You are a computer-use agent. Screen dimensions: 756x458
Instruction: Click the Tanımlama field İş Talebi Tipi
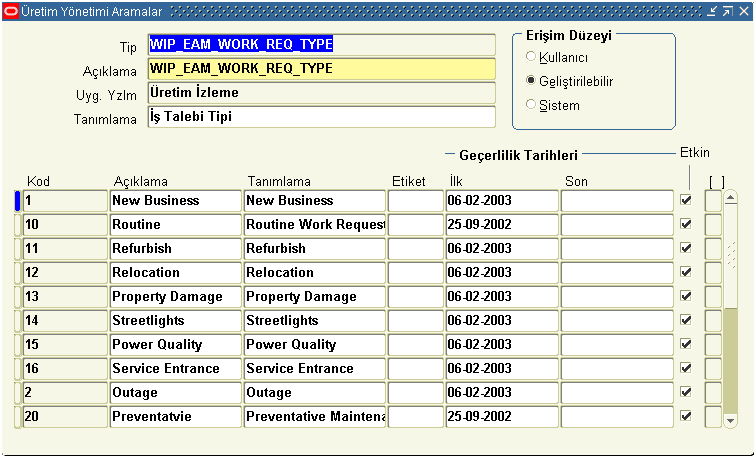tap(321, 117)
